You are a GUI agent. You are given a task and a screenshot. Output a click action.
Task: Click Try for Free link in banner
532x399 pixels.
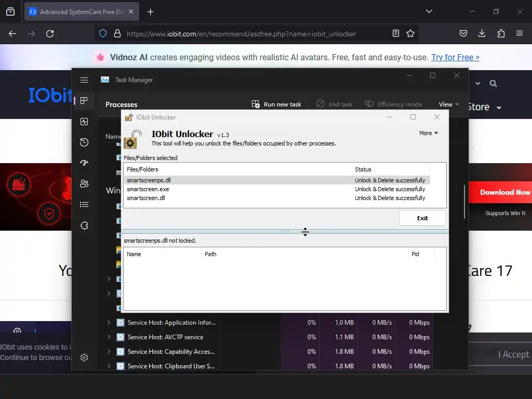pos(455,57)
